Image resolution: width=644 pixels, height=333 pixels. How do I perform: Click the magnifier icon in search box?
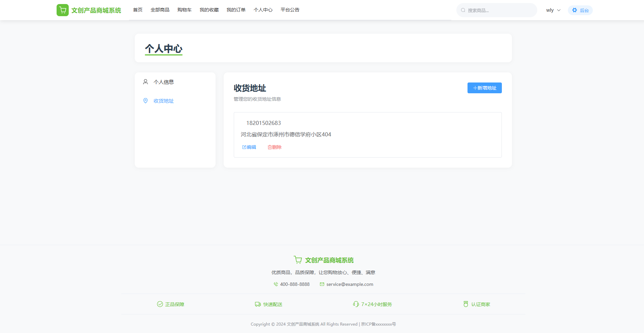[463, 10]
